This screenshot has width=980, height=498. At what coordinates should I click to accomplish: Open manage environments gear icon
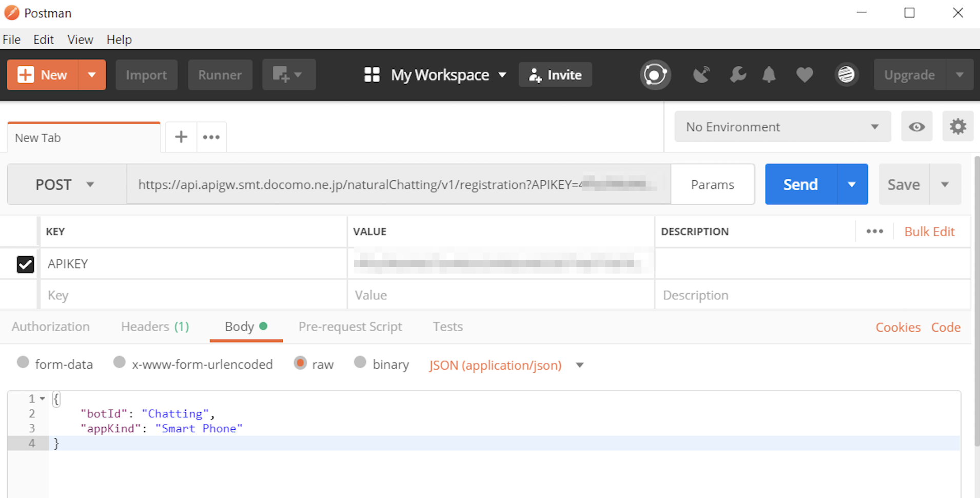(957, 127)
